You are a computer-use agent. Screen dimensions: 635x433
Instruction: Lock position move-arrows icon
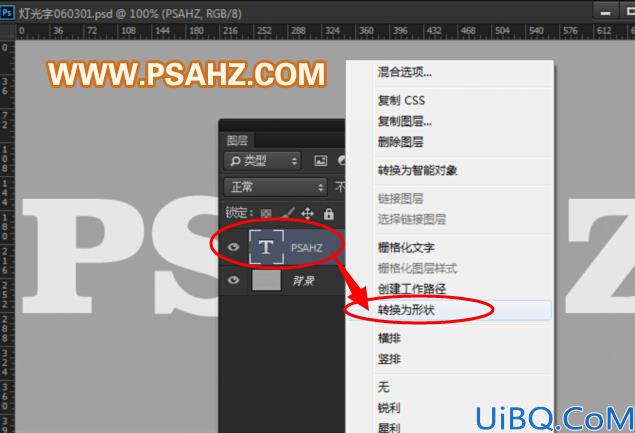coord(308,213)
